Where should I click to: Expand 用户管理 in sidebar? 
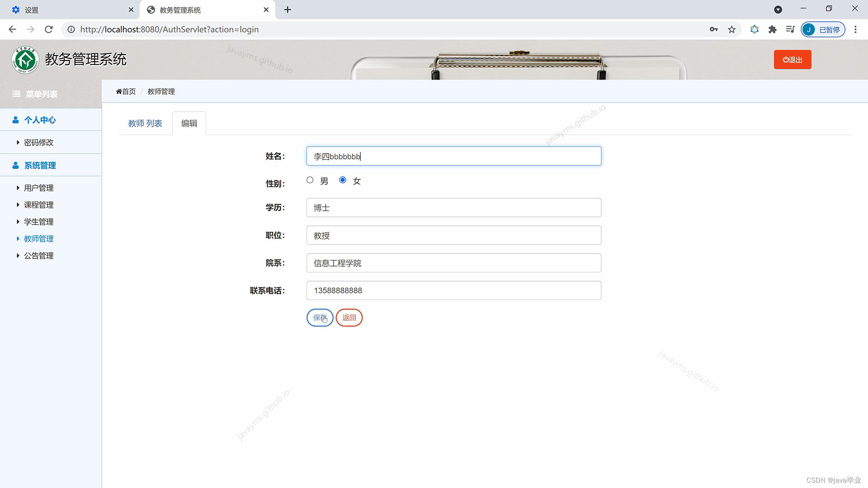[38, 188]
